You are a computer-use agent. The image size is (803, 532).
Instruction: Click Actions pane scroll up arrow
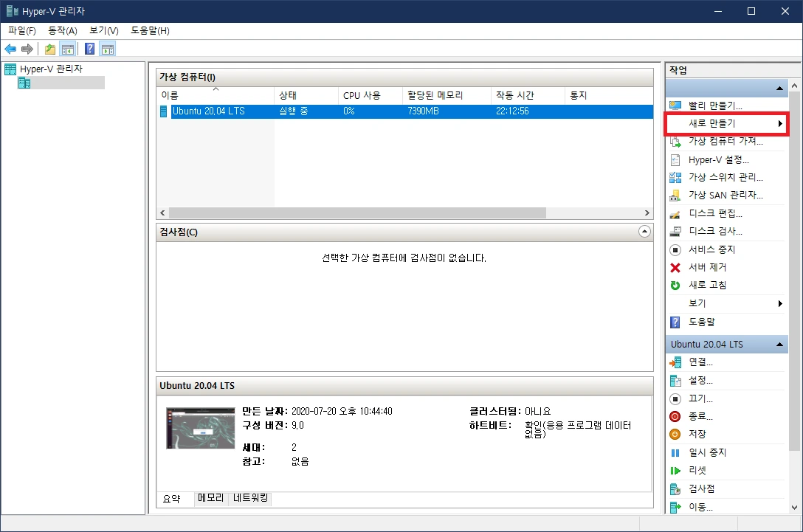[x=794, y=86]
